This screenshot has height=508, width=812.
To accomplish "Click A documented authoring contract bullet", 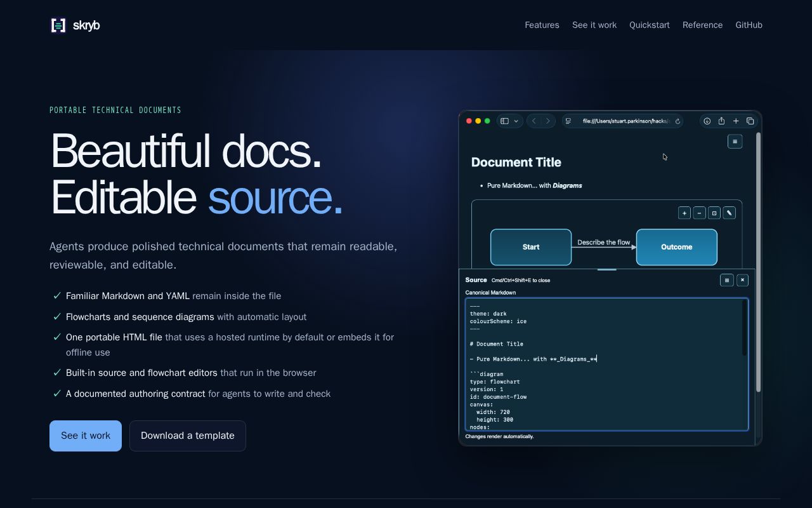I will click(198, 394).
